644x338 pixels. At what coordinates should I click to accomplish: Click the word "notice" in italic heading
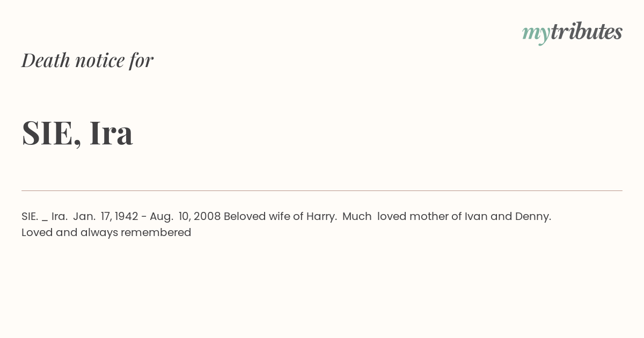tap(100, 61)
